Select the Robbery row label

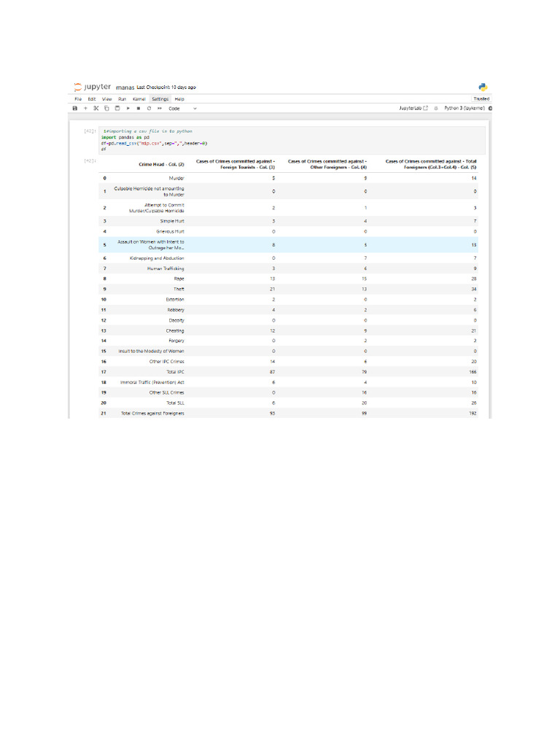[x=176, y=310]
